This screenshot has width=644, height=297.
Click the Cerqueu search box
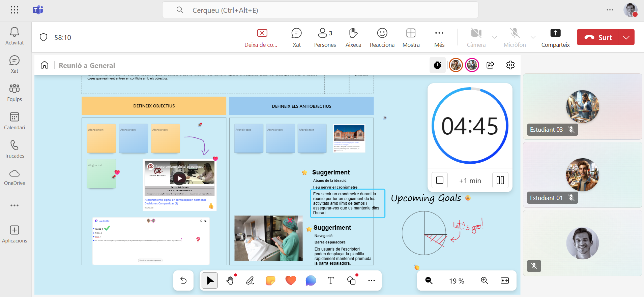pos(320,10)
